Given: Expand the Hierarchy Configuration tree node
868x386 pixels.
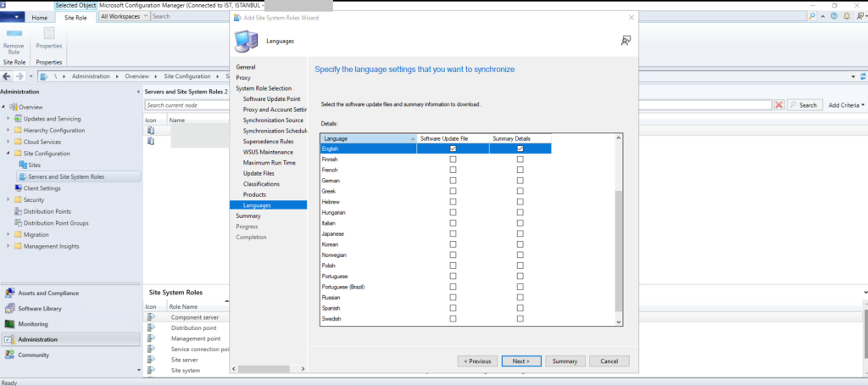Looking at the screenshot, I should (8, 131).
